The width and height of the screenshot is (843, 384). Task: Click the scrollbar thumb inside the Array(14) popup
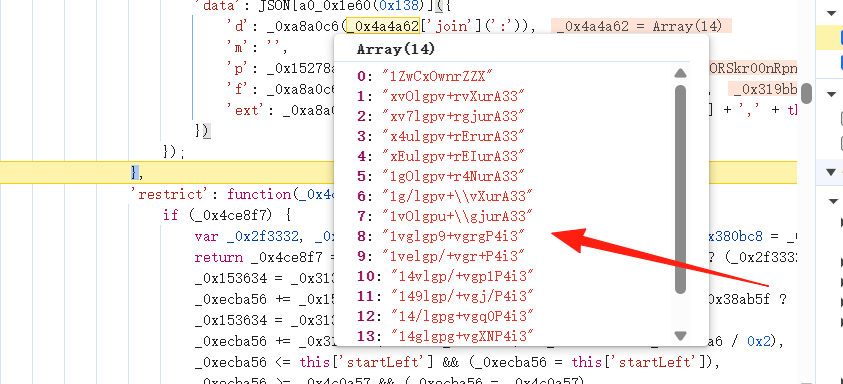[x=680, y=189]
